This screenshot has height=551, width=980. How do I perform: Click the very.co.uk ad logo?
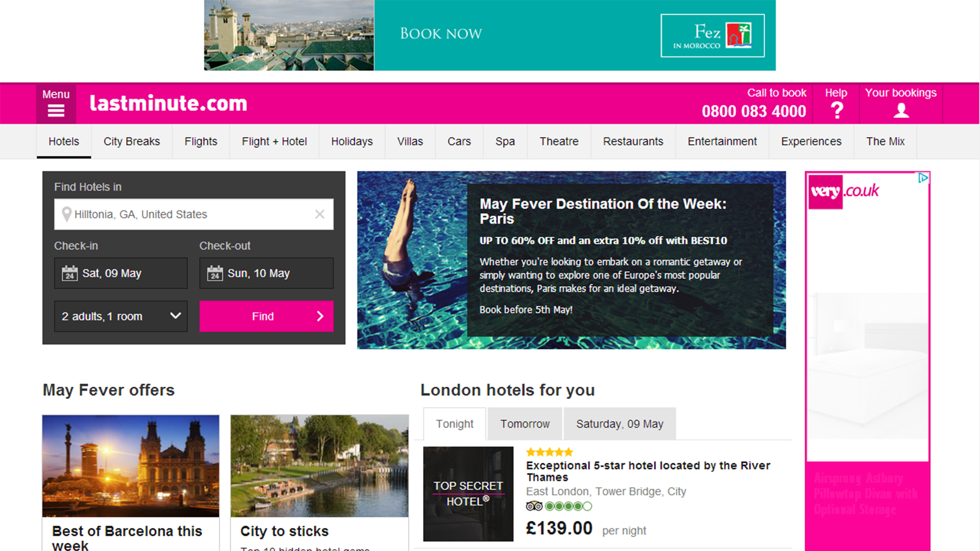point(845,191)
